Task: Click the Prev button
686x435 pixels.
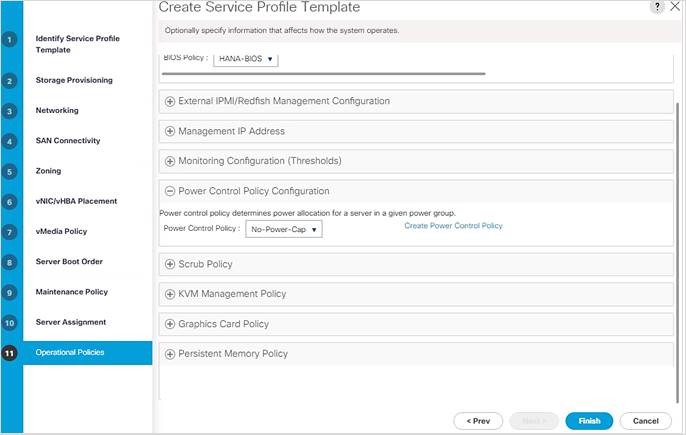Action: tap(478, 421)
